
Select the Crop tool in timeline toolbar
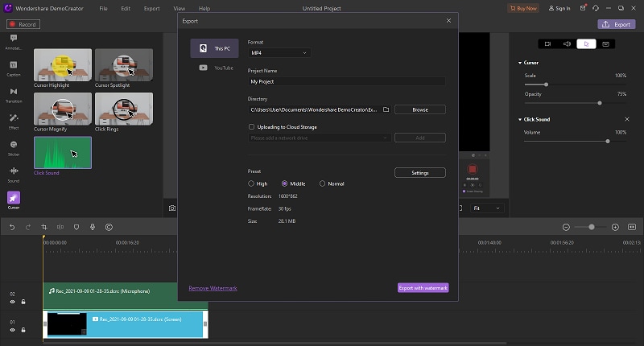(44, 227)
